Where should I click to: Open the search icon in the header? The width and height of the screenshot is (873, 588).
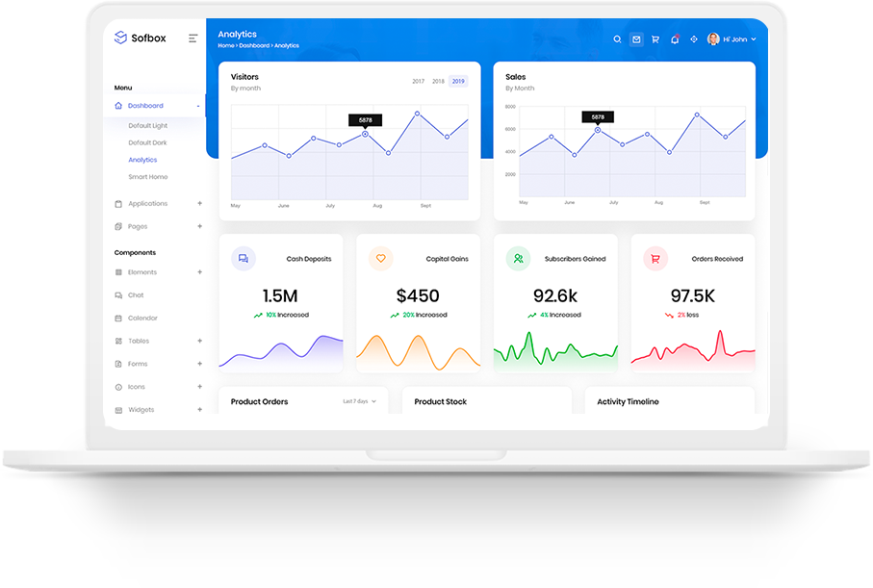click(618, 39)
